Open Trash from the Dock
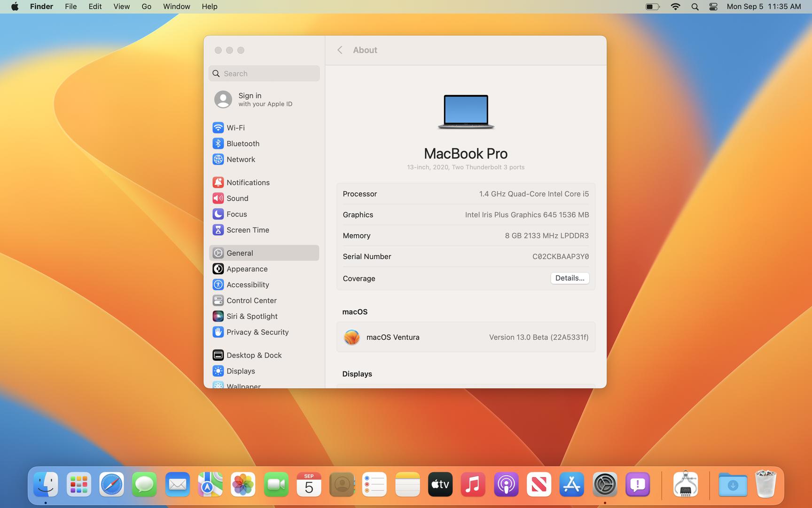Viewport: 812px width, 508px height. click(x=765, y=484)
